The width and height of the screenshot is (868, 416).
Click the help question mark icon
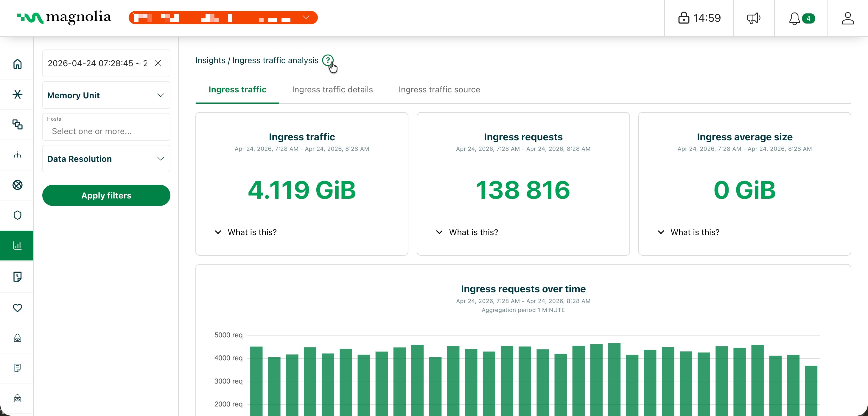(328, 60)
